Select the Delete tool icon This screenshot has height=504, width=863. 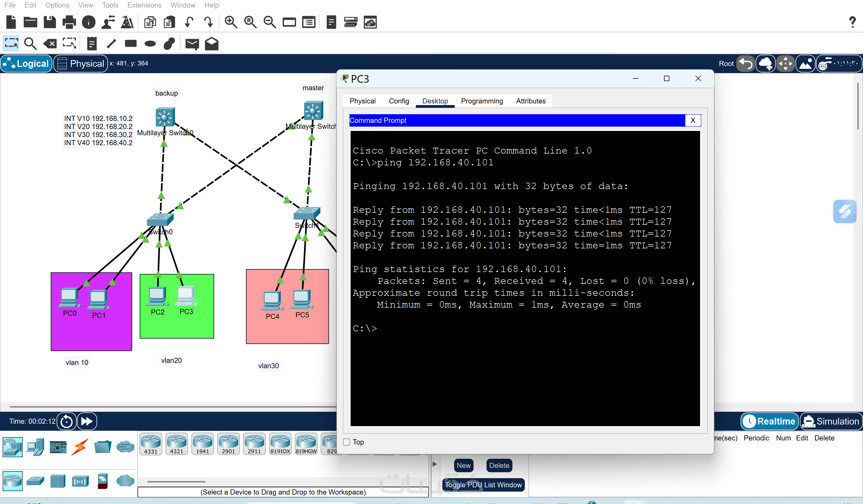50,44
